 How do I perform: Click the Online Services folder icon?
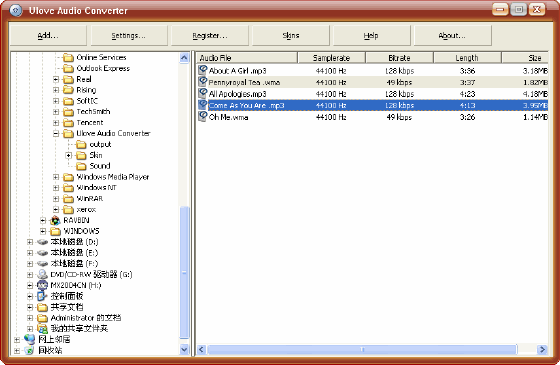68,58
